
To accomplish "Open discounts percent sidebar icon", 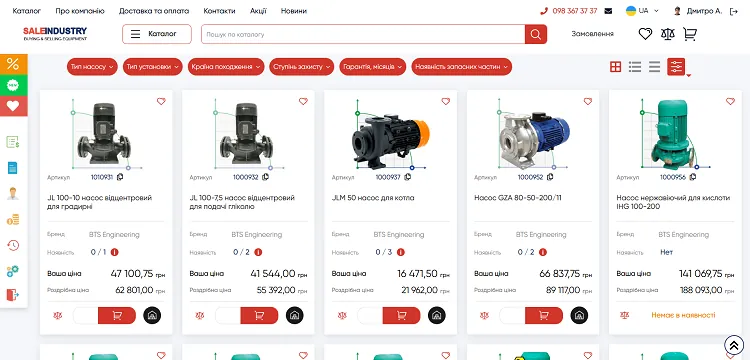I will [x=13, y=64].
